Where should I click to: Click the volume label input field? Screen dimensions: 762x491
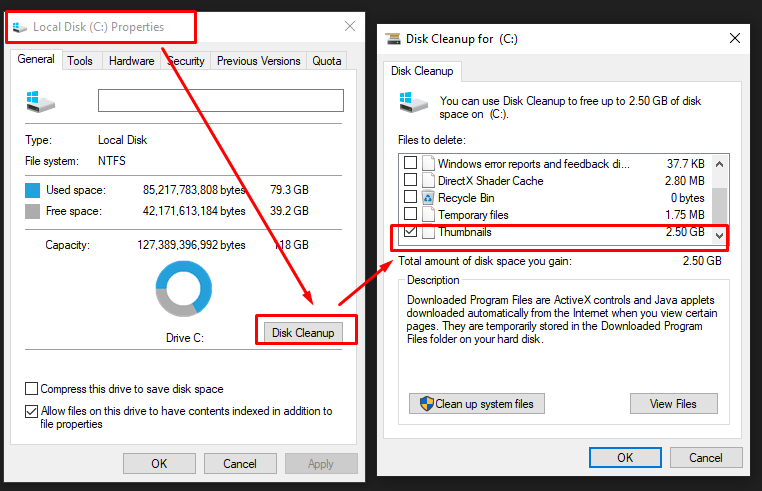[221, 101]
